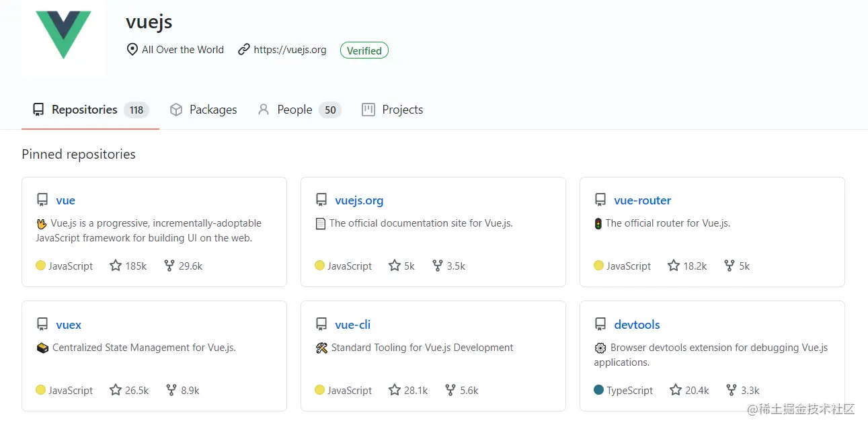Click the "TypeScript" language label
Viewport: 868px width, 429px height.
click(630, 391)
